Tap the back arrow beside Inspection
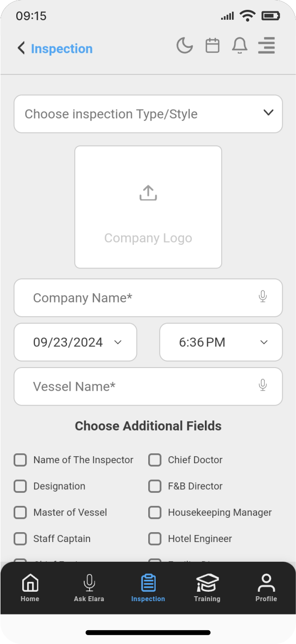Screen dimensions: 296x644 (x=21, y=48)
